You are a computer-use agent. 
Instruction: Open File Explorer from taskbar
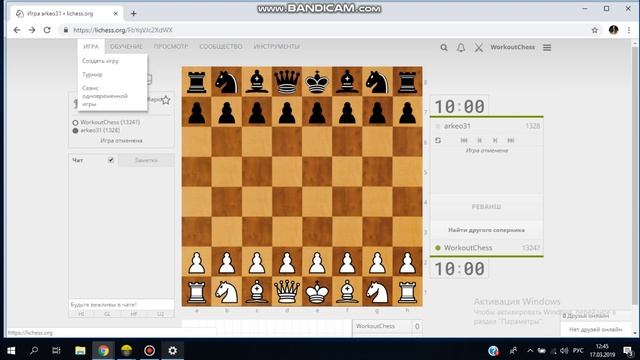click(80, 350)
